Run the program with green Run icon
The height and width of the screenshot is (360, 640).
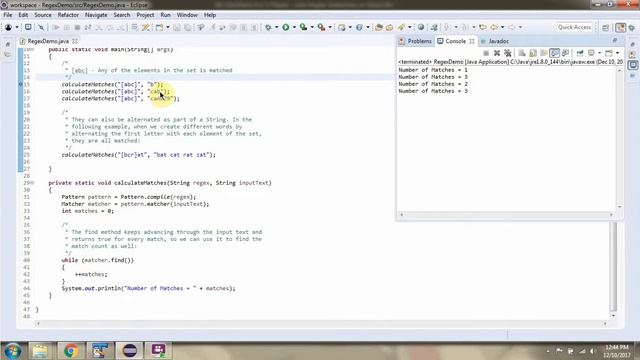(286, 27)
